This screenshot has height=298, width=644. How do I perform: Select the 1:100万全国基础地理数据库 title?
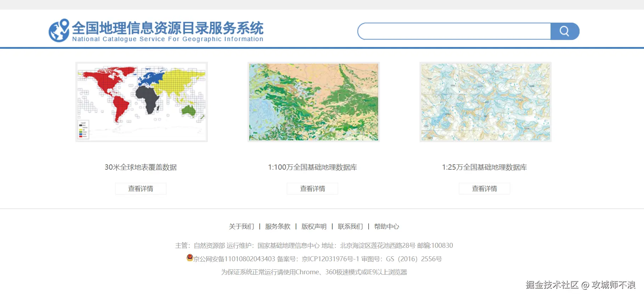point(313,167)
